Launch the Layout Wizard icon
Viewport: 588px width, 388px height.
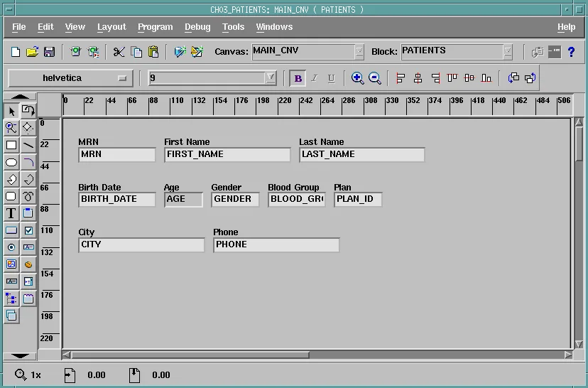[197, 52]
